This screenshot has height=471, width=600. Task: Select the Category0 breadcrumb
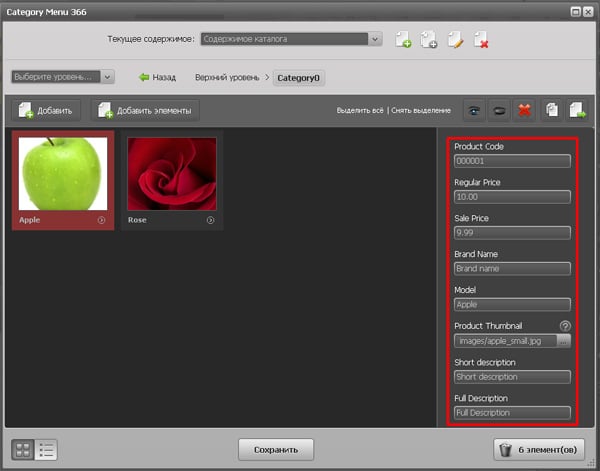(299, 77)
